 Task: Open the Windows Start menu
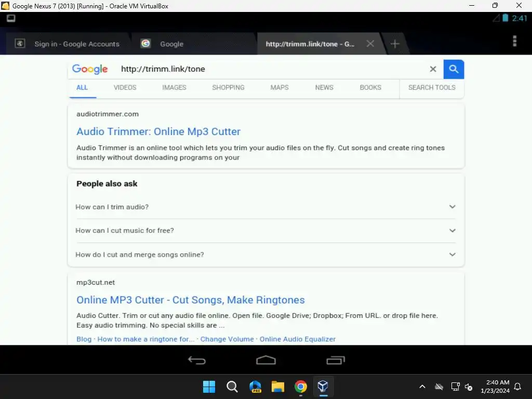click(209, 387)
